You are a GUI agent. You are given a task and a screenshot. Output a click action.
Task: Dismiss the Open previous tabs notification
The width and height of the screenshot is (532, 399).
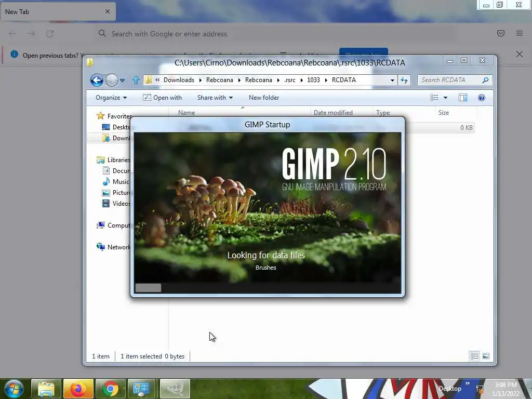click(x=519, y=54)
